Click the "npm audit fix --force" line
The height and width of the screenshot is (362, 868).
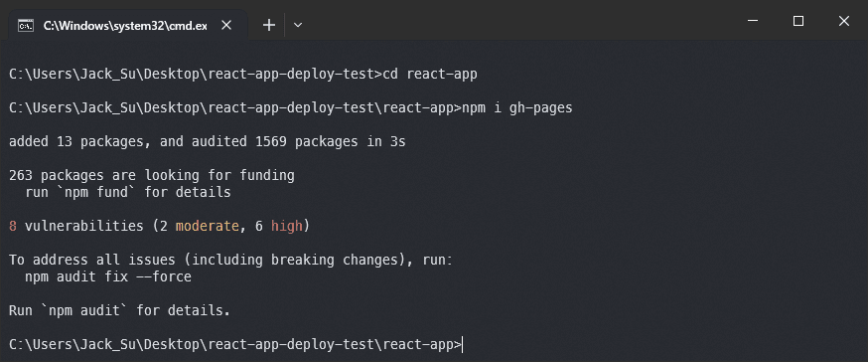[108, 276]
